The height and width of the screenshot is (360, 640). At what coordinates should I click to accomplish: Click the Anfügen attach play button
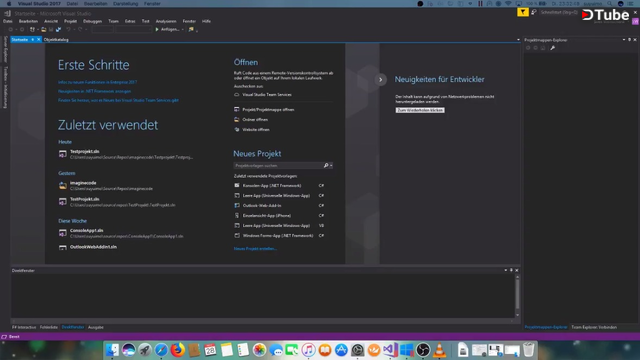point(167,29)
